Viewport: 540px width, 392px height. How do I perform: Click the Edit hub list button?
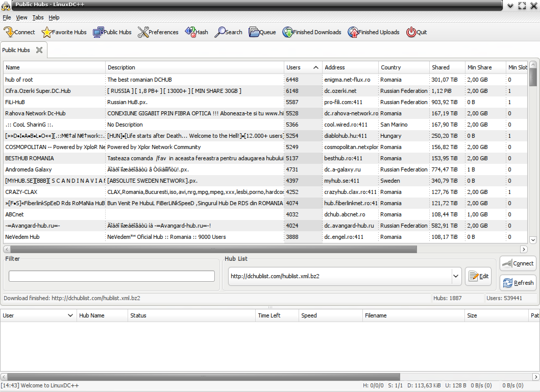pyautogui.click(x=478, y=276)
